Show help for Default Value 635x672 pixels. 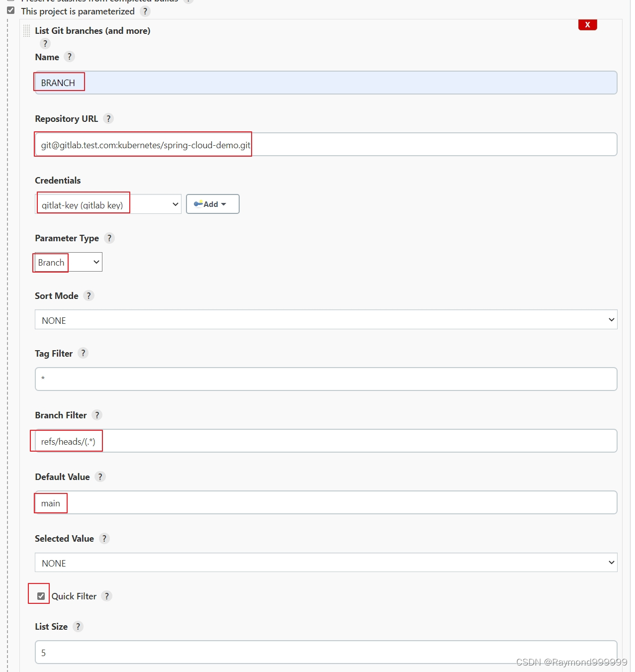[x=100, y=477]
